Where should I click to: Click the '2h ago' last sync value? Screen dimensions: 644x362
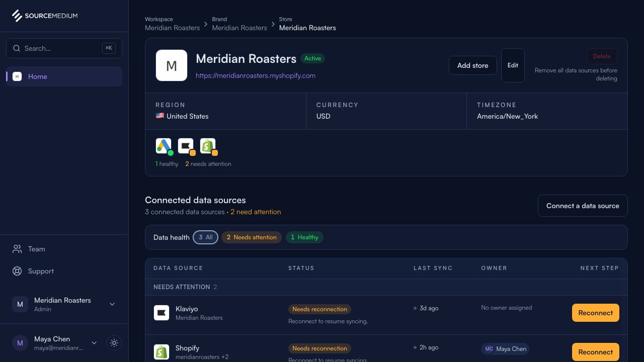pyautogui.click(x=429, y=347)
